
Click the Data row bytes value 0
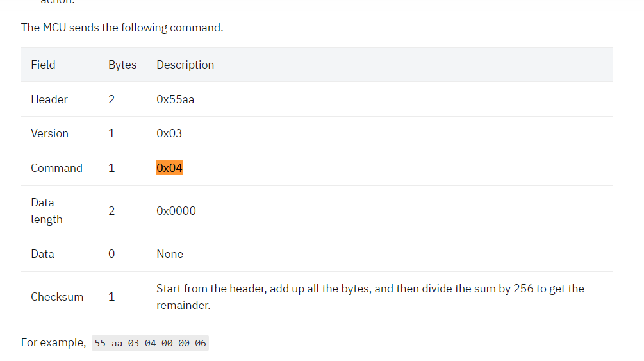pyautogui.click(x=111, y=254)
